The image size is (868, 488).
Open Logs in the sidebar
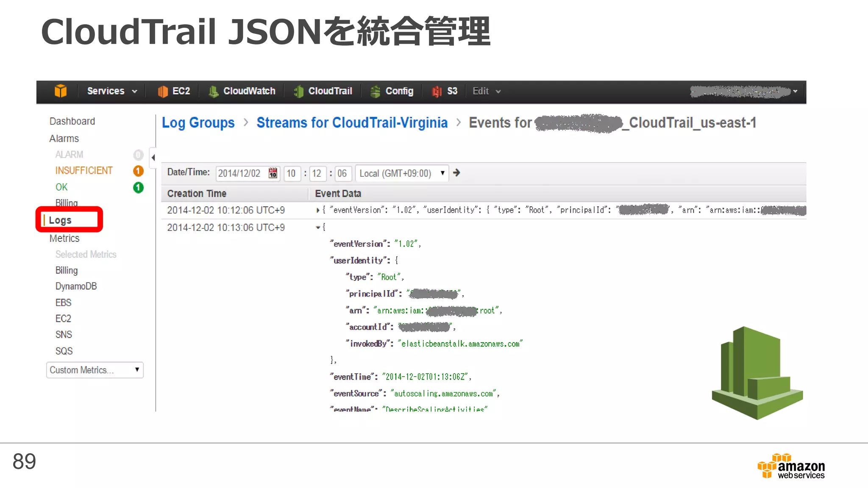(60, 220)
